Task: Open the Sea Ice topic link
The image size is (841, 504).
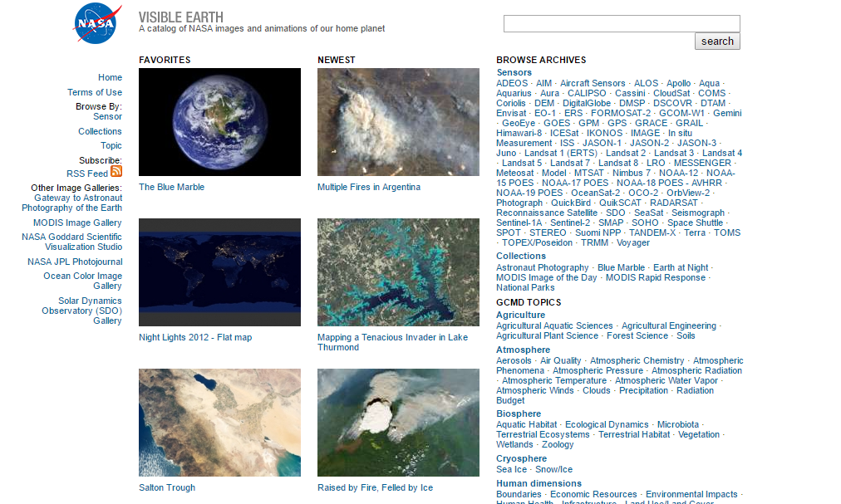Action: (x=511, y=469)
